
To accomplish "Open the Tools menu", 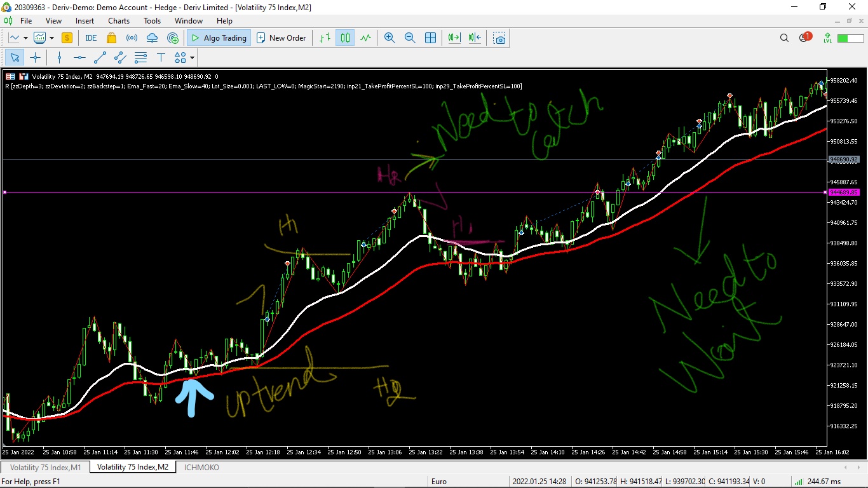I will point(153,21).
